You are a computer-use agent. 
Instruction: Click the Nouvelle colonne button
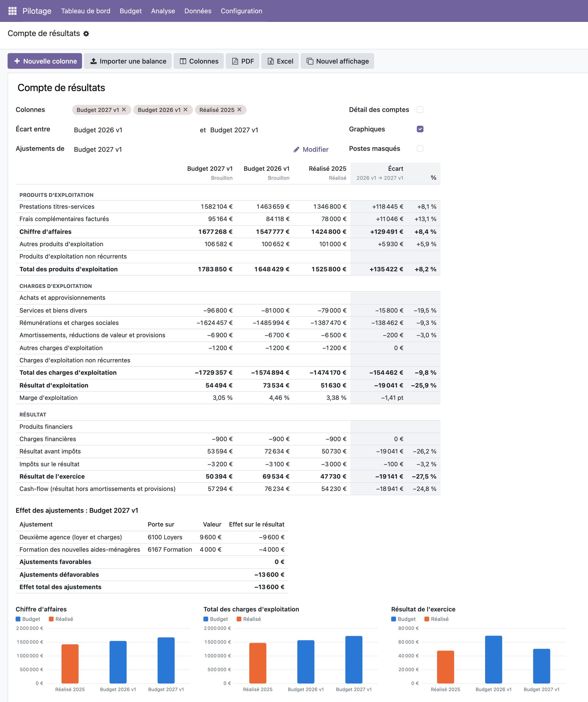tap(45, 61)
